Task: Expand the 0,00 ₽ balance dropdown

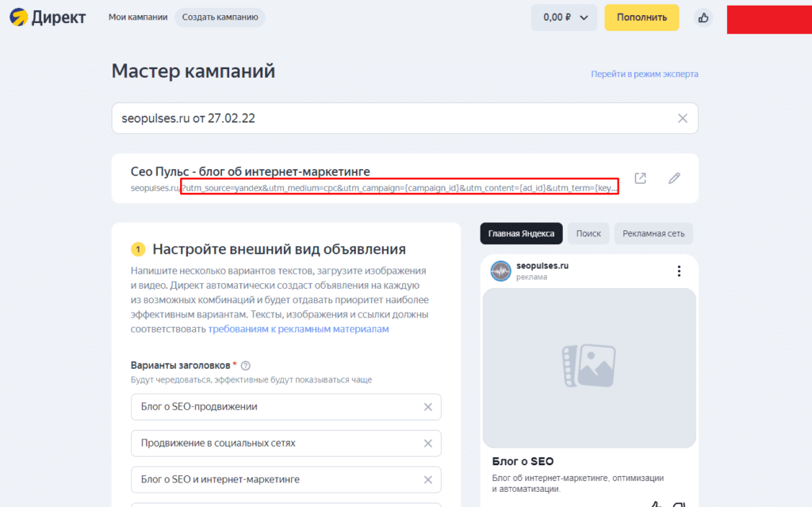Action: (564, 17)
